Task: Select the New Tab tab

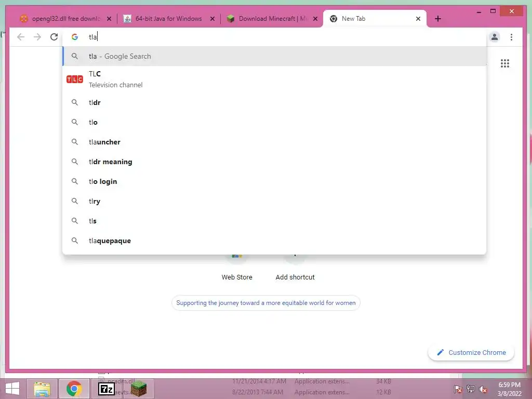Action: 375,19
